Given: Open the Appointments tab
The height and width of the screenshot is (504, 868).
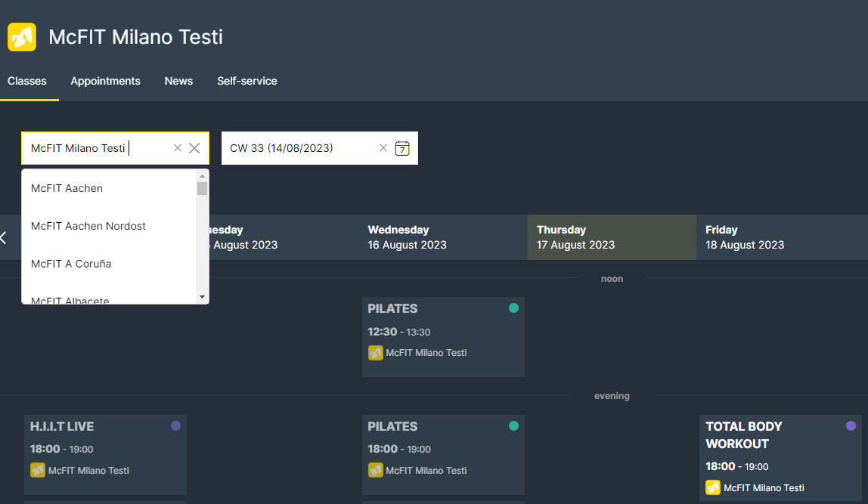Looking at the screenshot, I should tap(105, 81).
